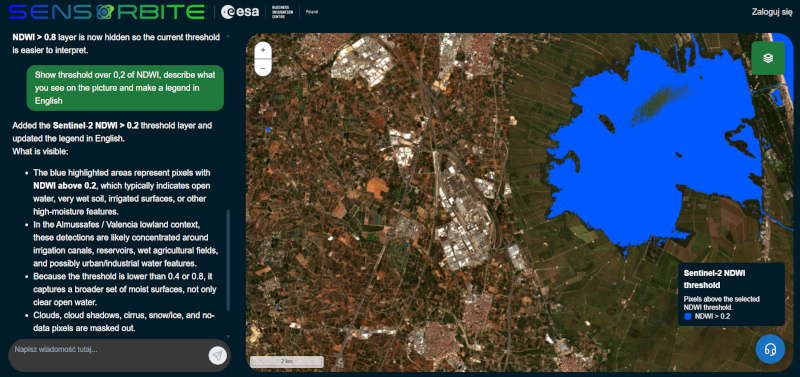The height and width of the screenshot is (377, 800).
Task: Click the blue NDWI > 0.2 legend swatch
Action: (688, 316)
